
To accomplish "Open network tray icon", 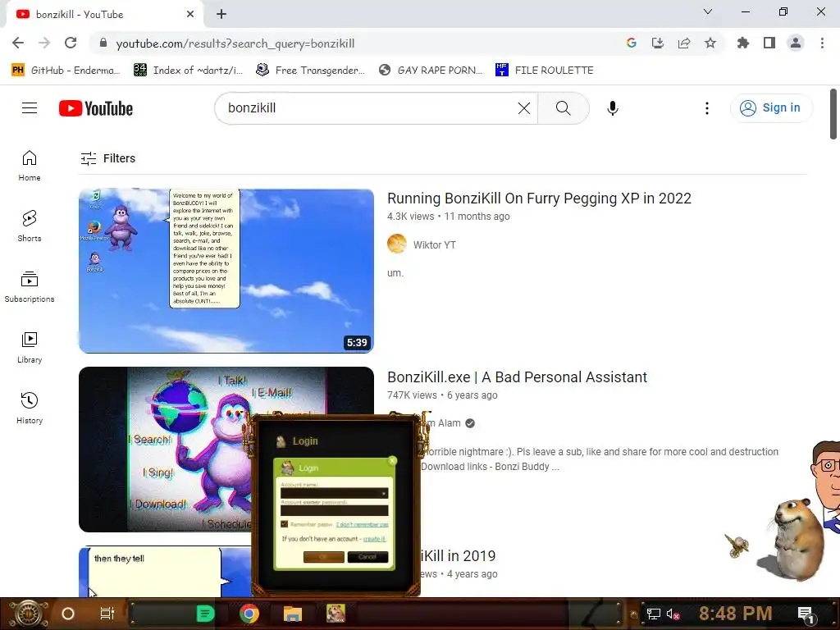I will click(654, 614).
